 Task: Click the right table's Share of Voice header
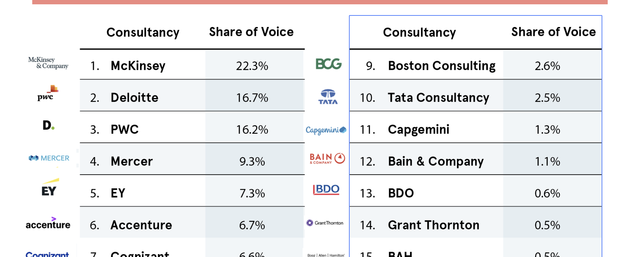click(x=553, y=32)
